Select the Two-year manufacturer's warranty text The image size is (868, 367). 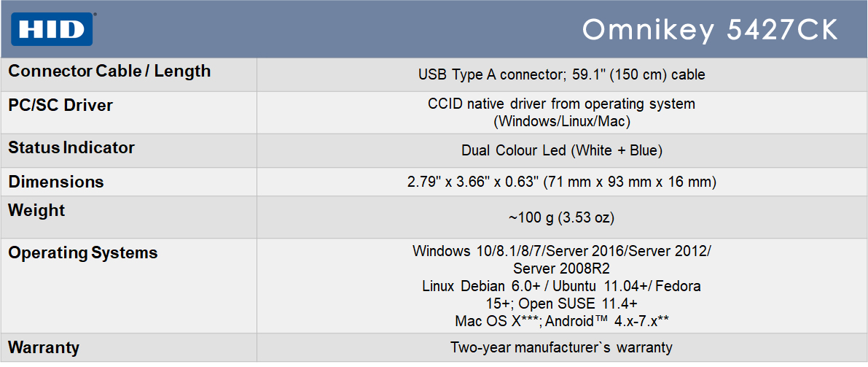tap(562, 347)
